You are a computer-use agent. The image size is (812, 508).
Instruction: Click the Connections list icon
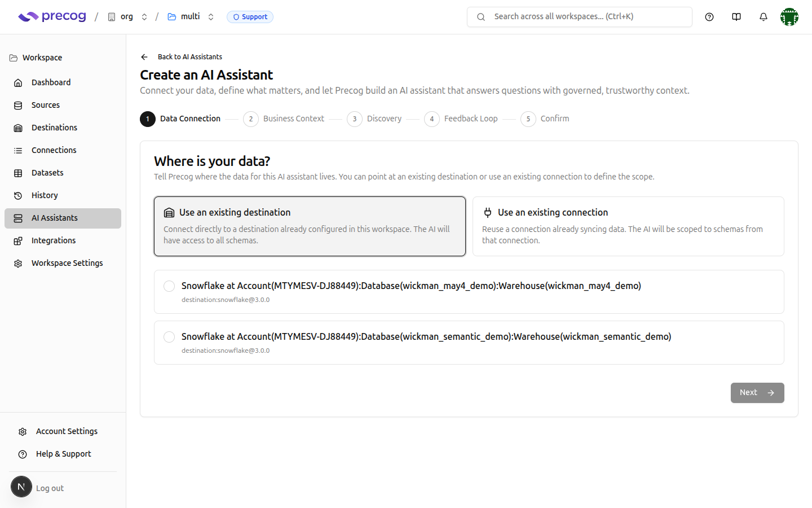click(18, 150)
